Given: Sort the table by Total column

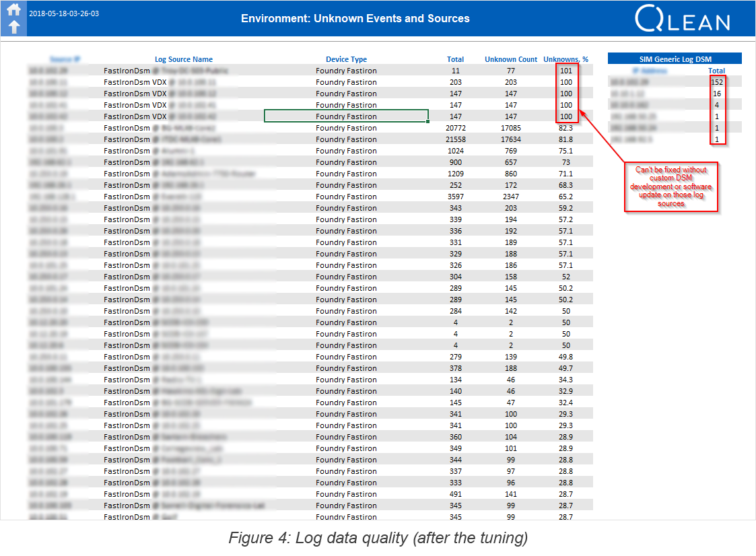Looking at the screenshot, I should point(455,59).
